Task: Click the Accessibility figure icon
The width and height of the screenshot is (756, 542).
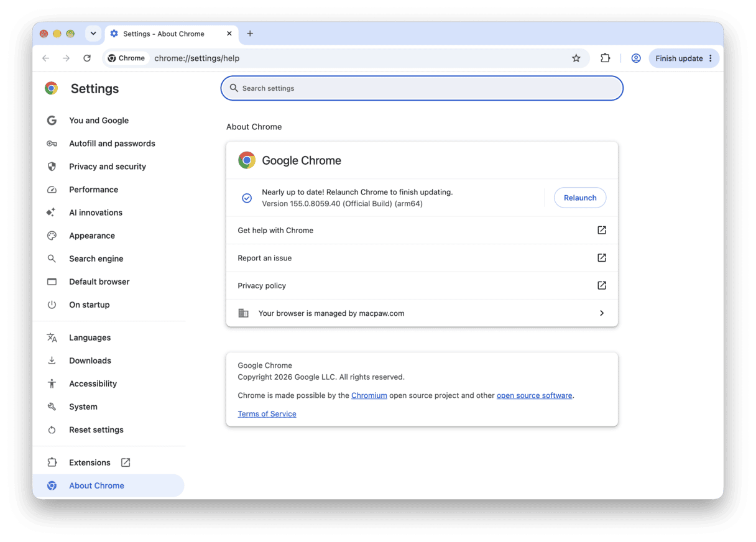Action: (x=52, y=384)
